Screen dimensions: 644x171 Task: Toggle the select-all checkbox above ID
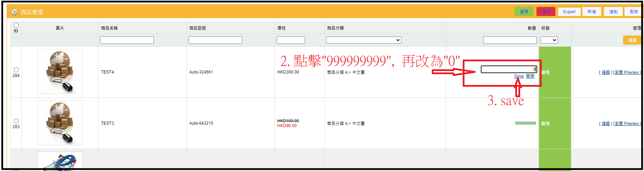tap(16, 25)
